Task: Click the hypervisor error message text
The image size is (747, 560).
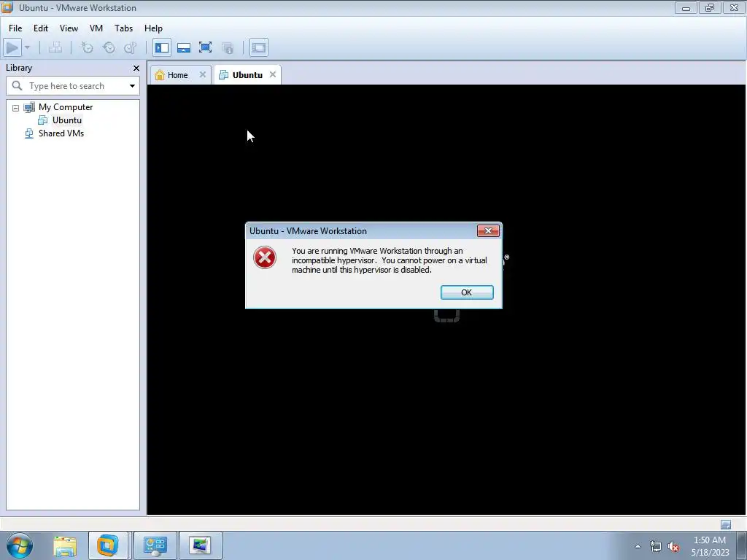Action: (x=390, y=260)
